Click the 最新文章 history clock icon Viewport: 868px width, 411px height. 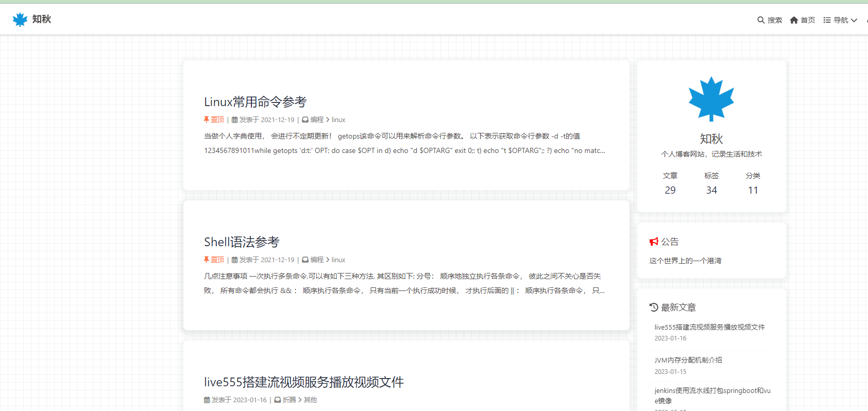(654, 307)
